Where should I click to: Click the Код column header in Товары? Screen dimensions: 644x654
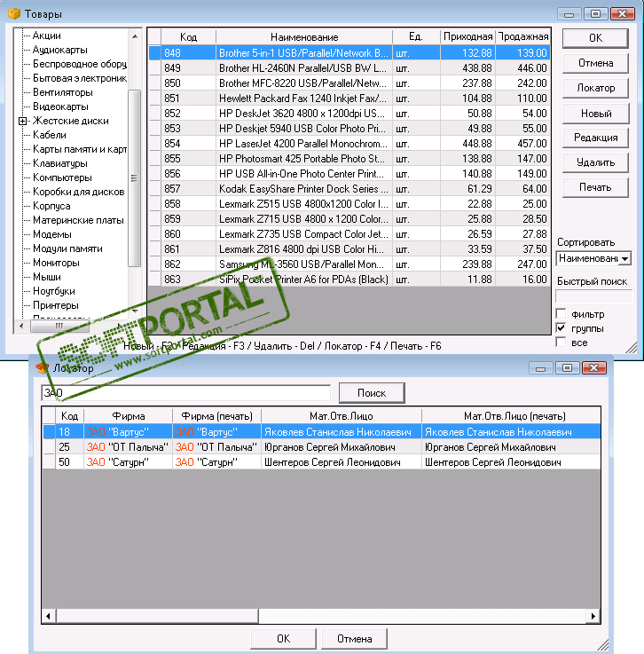click(x=188, y=37)
